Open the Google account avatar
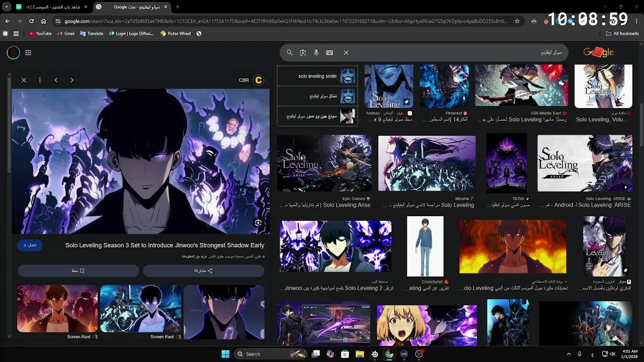 coord(14,52)
